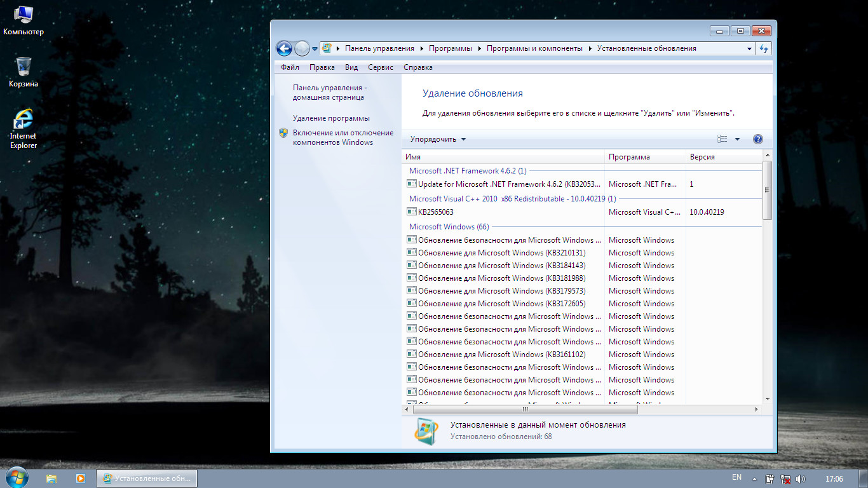Click the Microsoft Visual C+... program cell

(644, 212)
